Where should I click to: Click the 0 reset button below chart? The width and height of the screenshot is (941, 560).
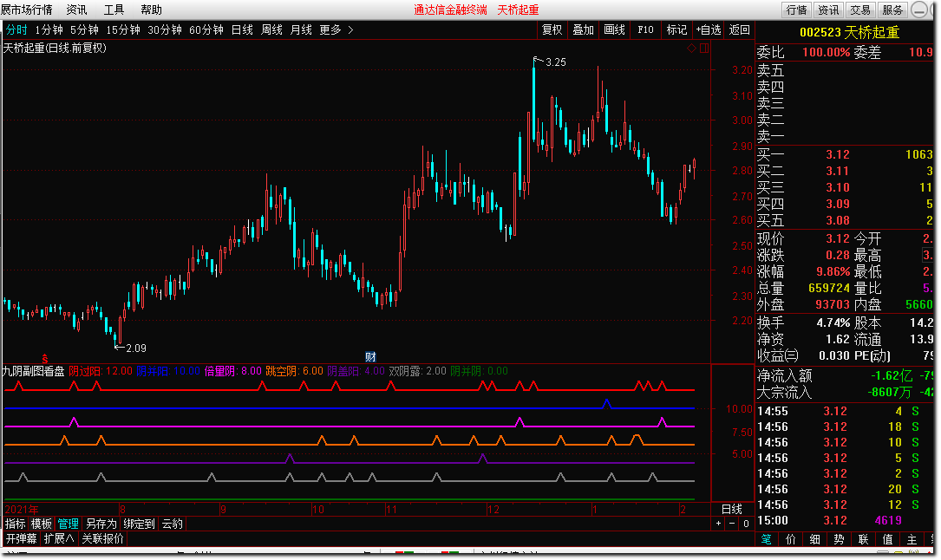pyautogui.click(x=746, y=524)
